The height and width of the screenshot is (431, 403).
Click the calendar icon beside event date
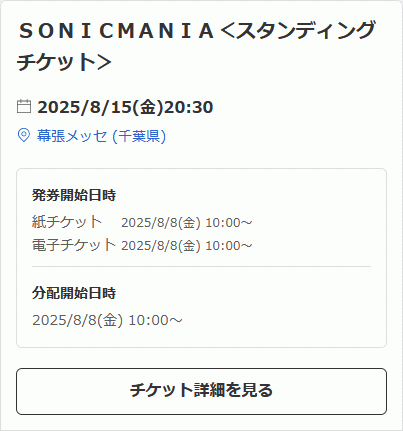[24, 106]
